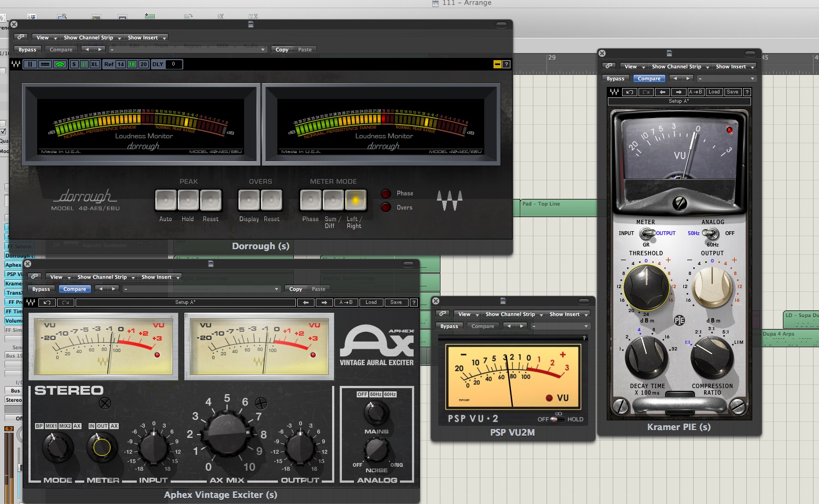The image size is (819, 504).
Task: Click the Aphex AX MIX knob
Action: [227, 435]
